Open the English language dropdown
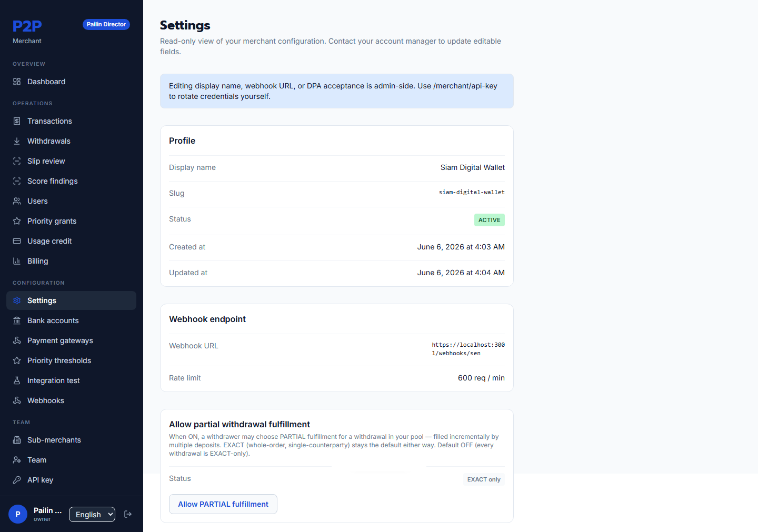The width and height of the screenshot is (758, 532). pos(92,514)
